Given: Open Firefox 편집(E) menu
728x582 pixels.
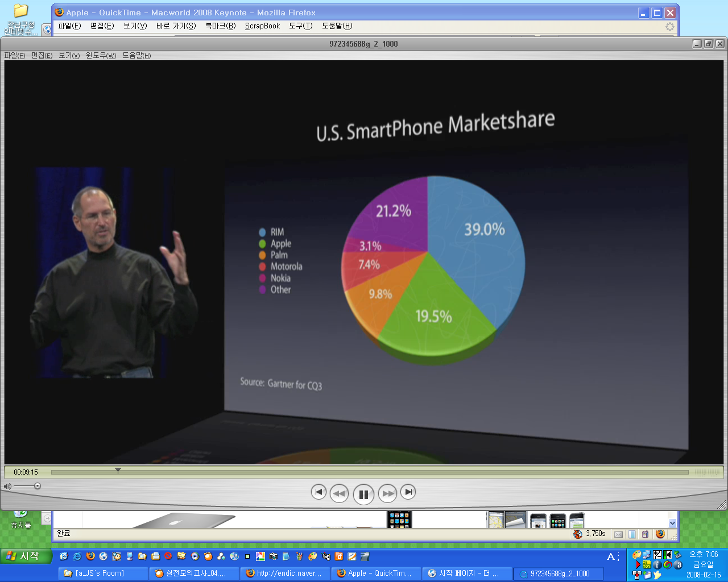Looking at the screenshot, I should (x=102, y=26).
